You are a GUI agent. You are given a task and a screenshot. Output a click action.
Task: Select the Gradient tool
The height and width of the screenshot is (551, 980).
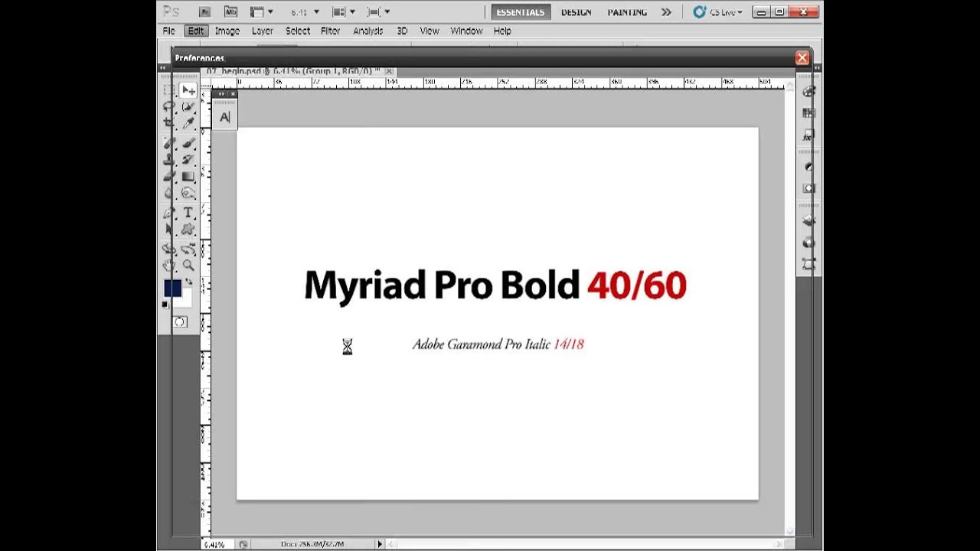click(188, 177)
